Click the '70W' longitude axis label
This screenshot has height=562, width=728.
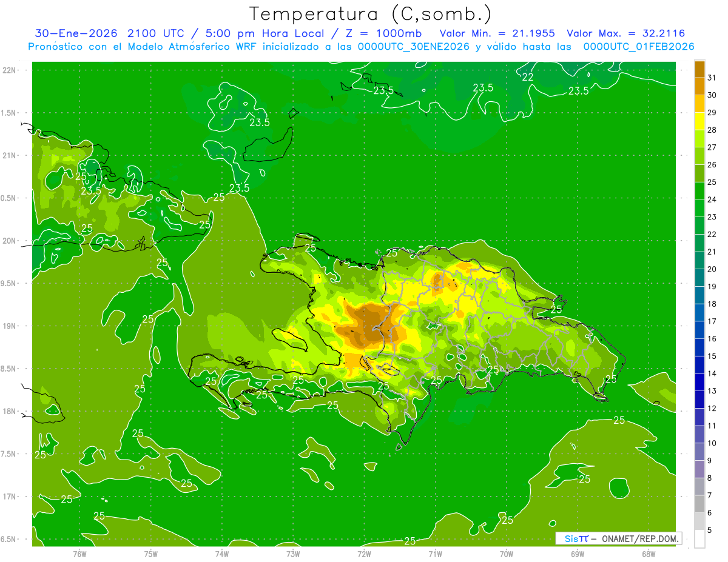506,554
